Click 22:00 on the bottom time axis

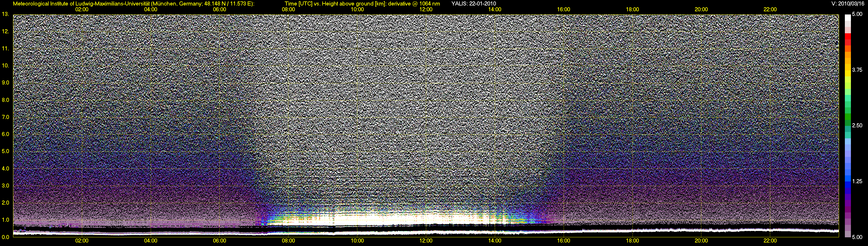(770, 241)
